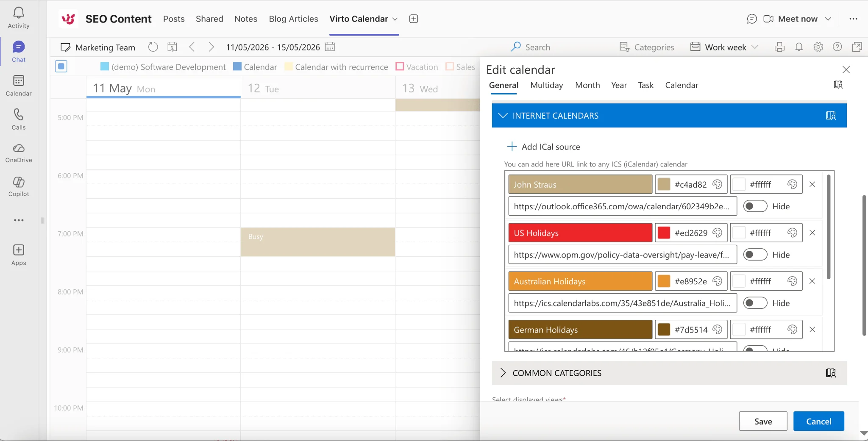Open guide icon beside Edit calendar tabs
Image resolution: width=868 pixels, height=441 pixels.
(838, 85)
